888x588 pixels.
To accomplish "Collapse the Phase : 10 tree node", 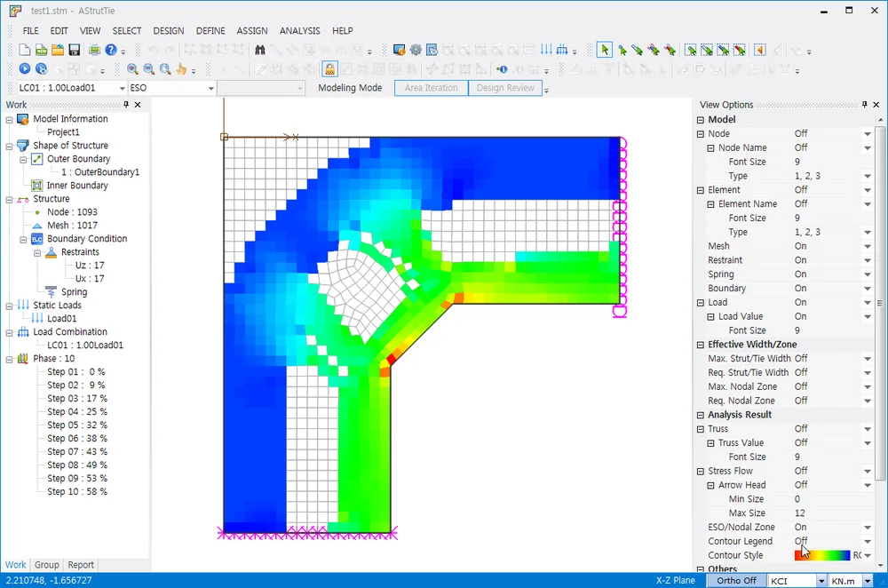I will click(9, 359).
